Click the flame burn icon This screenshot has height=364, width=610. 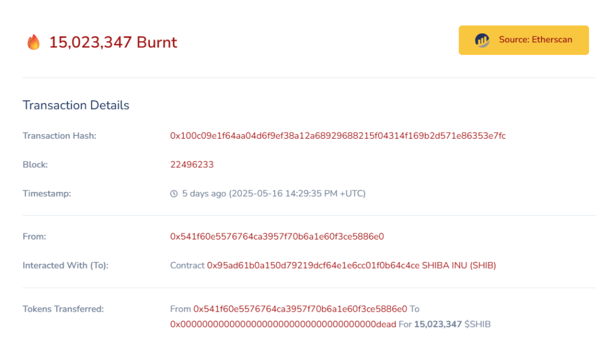(33, 42)
